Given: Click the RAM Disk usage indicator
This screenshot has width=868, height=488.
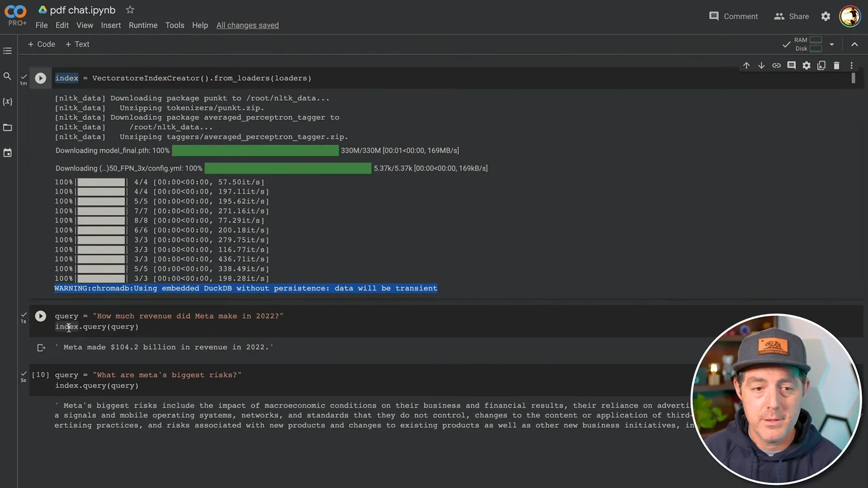Looking at the screenshot, I should [x=808, y=44].
